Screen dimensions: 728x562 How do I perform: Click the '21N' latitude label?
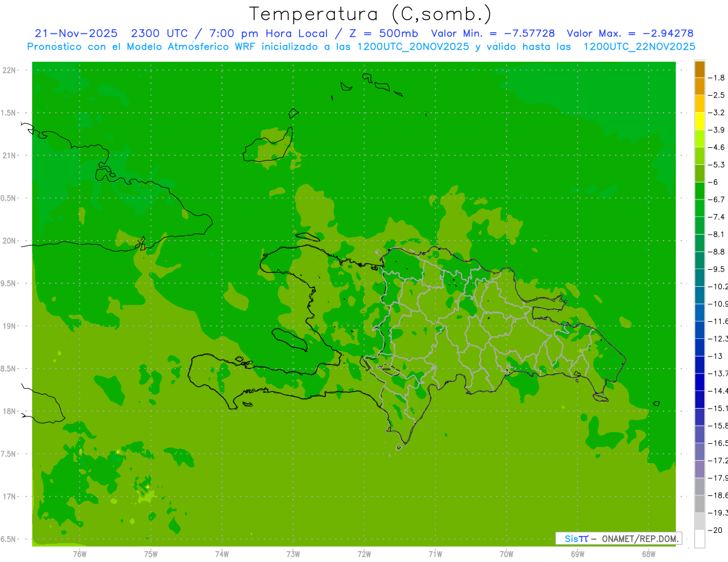(x=9, y=155)
